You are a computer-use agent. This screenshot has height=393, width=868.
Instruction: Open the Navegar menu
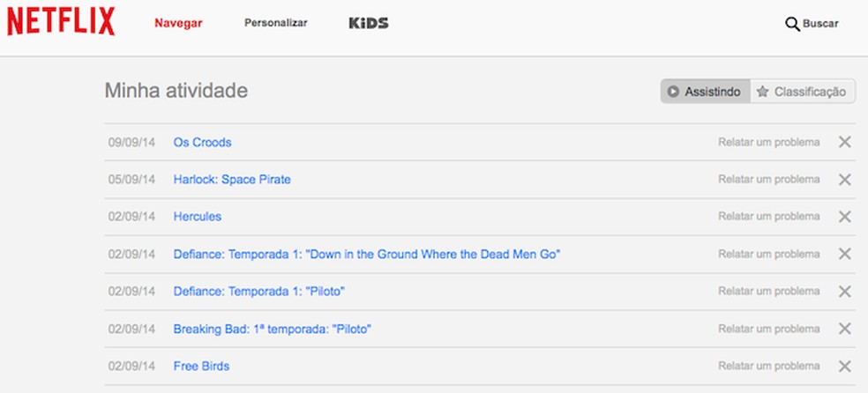pos(178,23)
